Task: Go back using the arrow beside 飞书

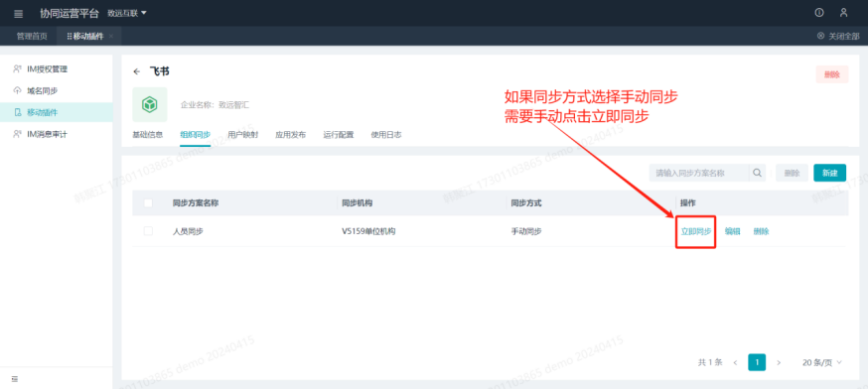Action: (x=137, y=71)
